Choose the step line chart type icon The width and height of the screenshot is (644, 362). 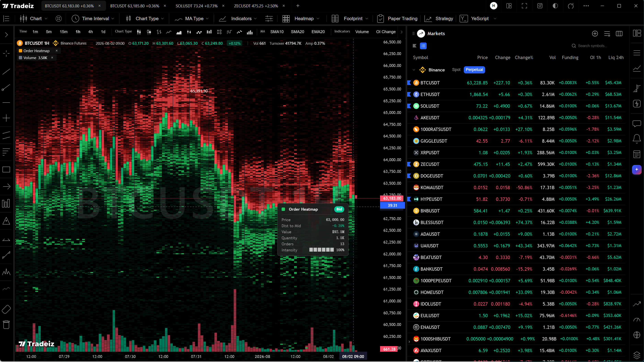(229, 32)
